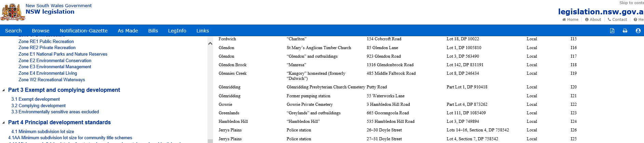
Task: Select 1316 Glendonbrook Road address
Action: point(390,65)
